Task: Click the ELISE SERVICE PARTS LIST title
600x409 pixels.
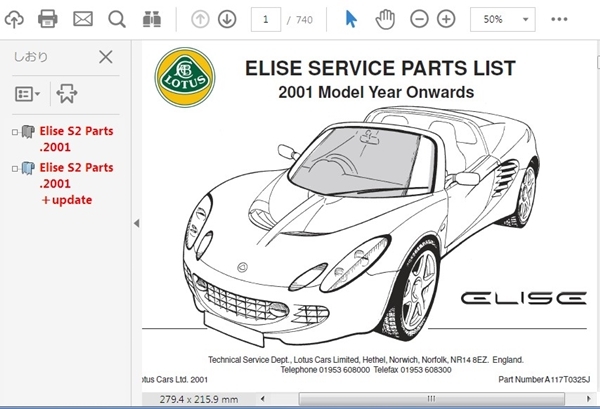Action: point(380,68)
